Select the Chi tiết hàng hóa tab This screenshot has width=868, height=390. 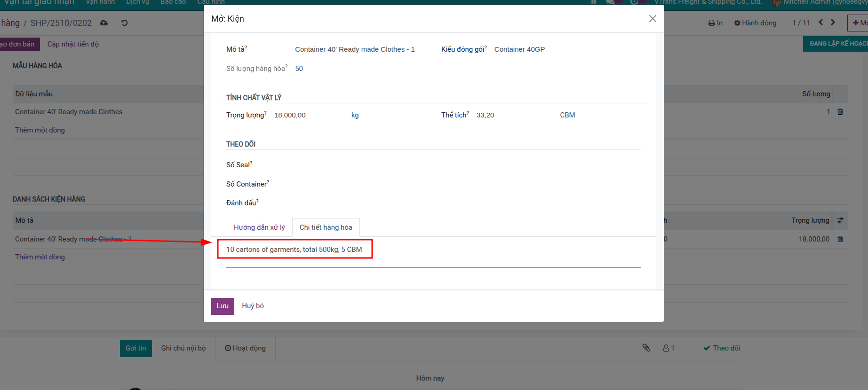coord(326,227)
